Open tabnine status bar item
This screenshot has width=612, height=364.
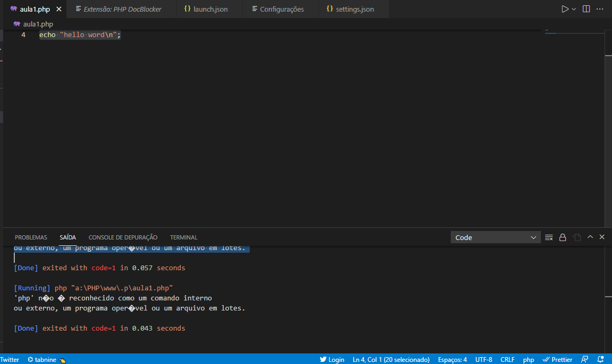tap(46, 359)
